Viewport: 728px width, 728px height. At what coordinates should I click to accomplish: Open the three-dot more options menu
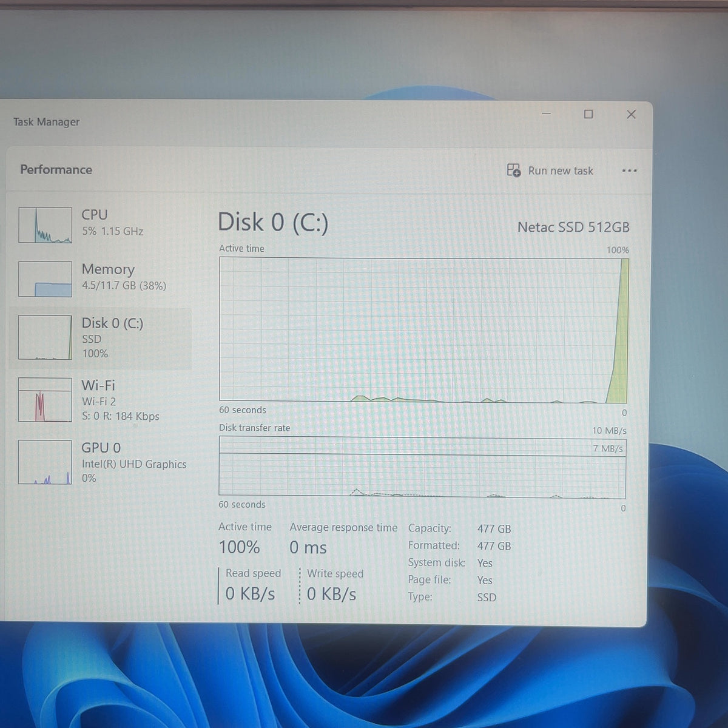(630, 170)
